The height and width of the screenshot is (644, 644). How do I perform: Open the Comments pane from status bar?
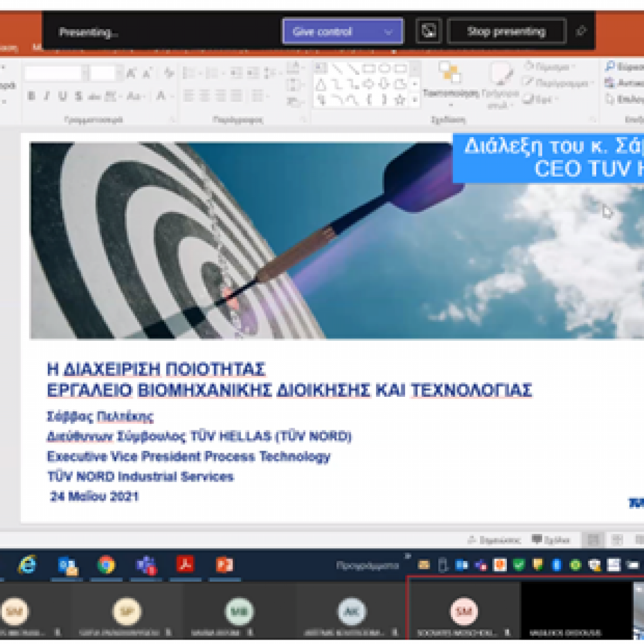tap(551, 540)
